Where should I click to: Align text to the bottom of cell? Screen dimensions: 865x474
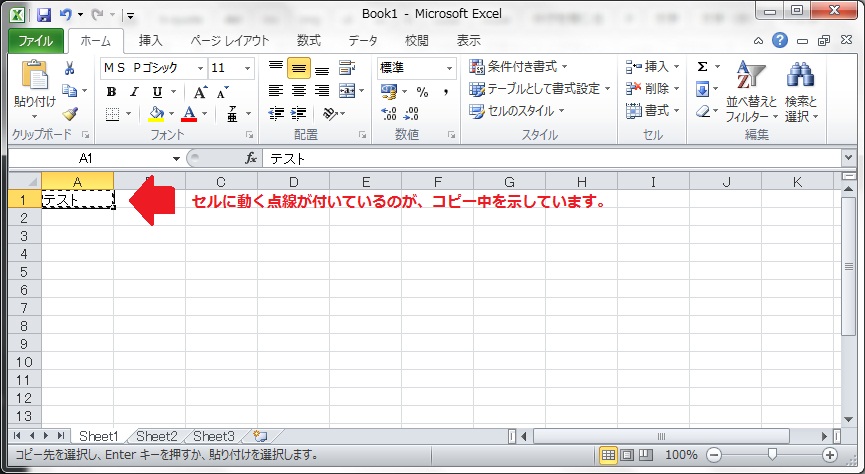tap(322, 69)
